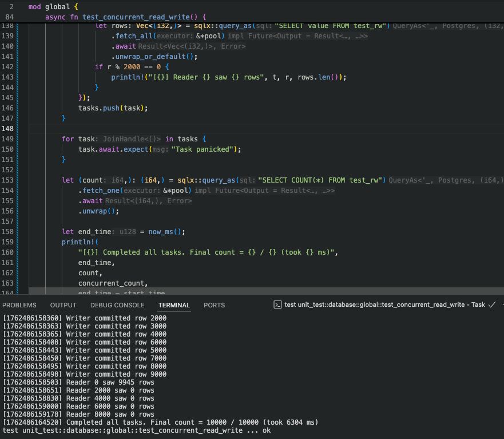Click terminal line "Reader 0 saw 9945 rows"

click(x=78, y=382)
